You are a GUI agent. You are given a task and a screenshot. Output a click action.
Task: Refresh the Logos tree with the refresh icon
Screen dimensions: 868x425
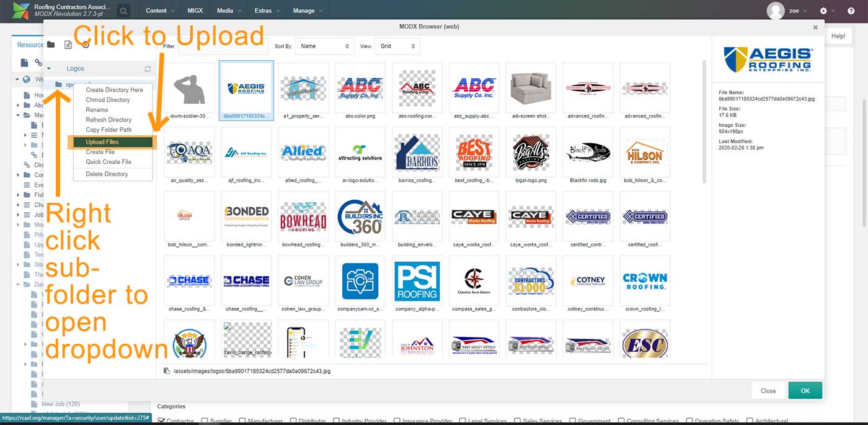(148, 69)
